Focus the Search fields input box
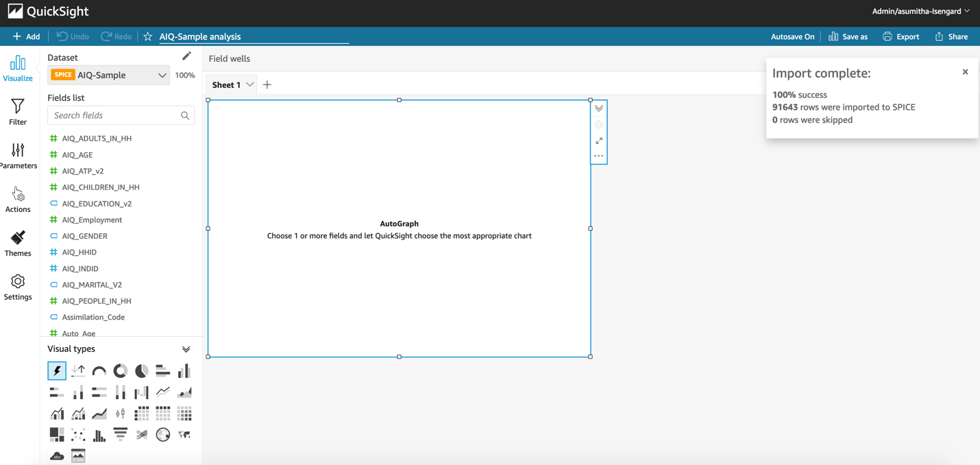 121,115
